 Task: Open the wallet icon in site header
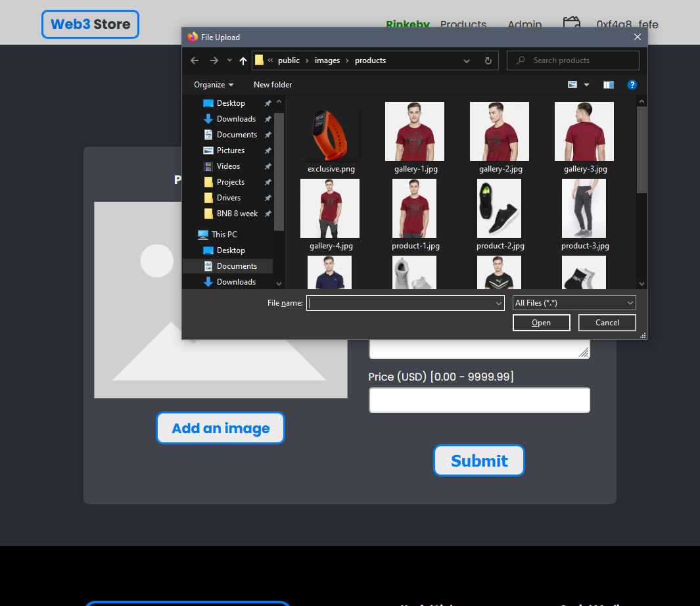571,24
